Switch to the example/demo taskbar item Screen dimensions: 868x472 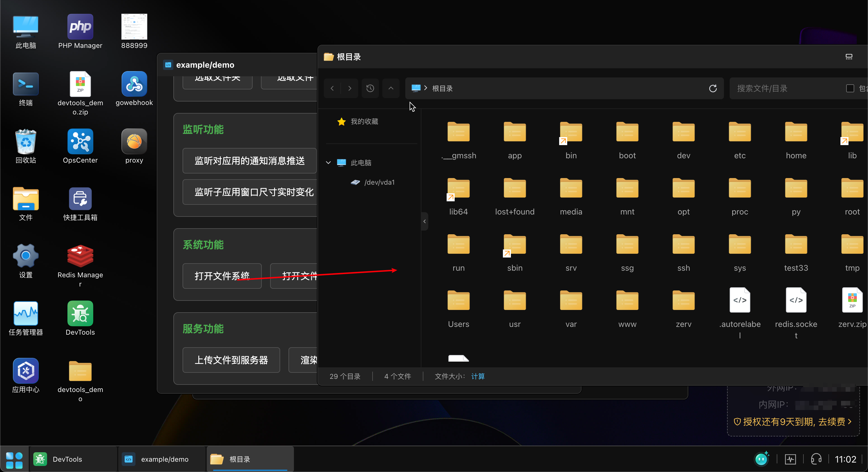click(x=162, y=459)
